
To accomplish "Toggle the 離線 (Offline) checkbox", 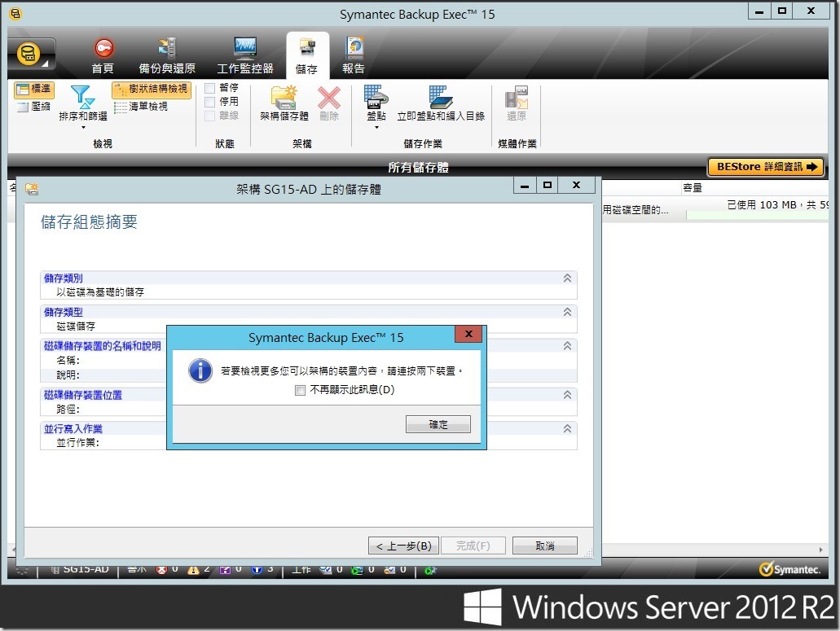I will [x=210, y=116].
